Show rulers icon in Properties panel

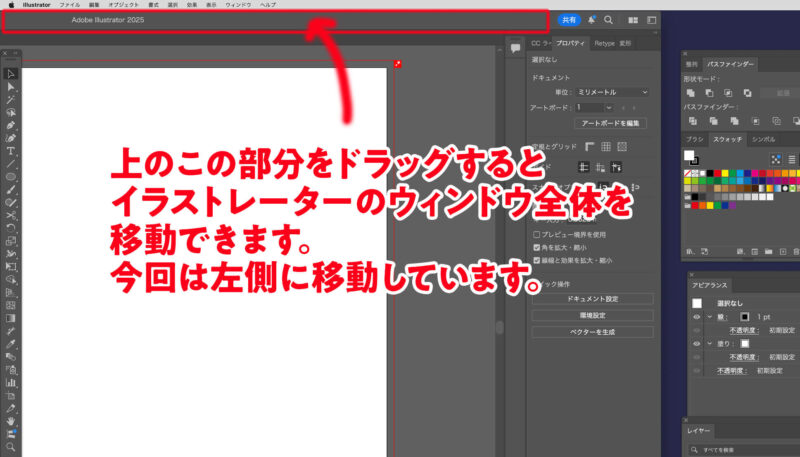click(589, 147)
